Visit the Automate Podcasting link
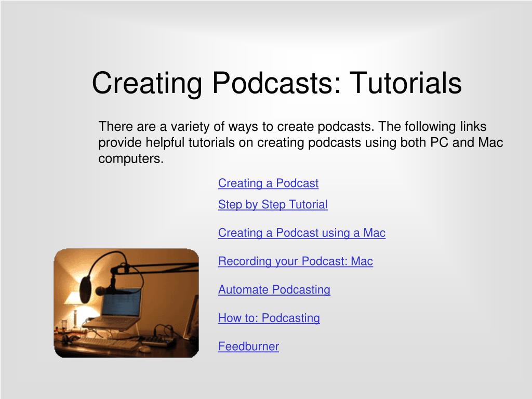This screenshot has height=399, width=532. (274, 290)
